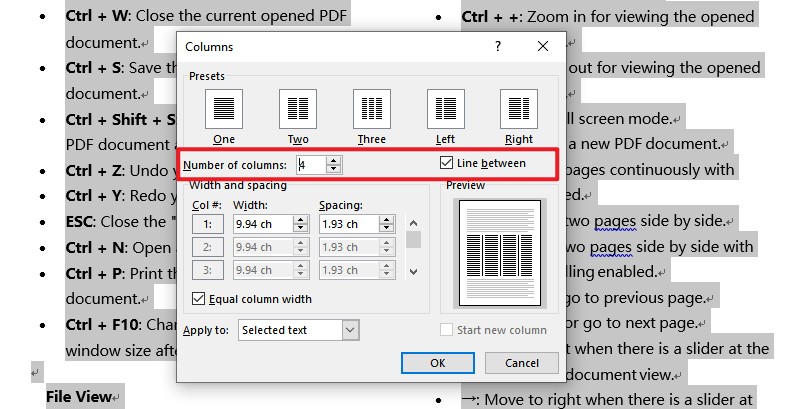The height and width of the screenshot is (409, 800).
Task: Decrease number of columns with down arrow
Action: click(334, 169)
